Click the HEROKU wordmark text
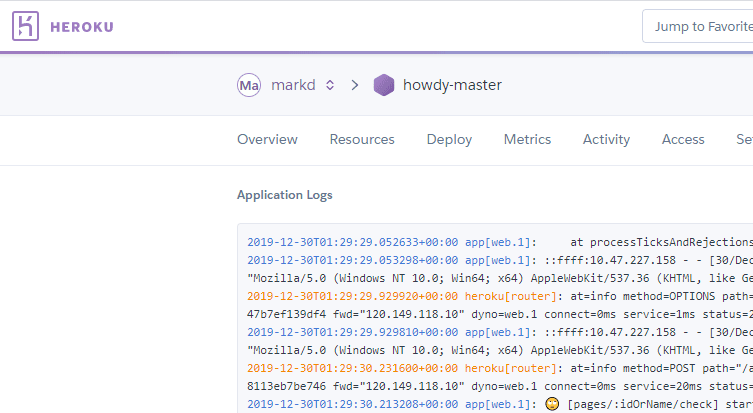This screenshot has width=753, height=413. pos(82,27)
